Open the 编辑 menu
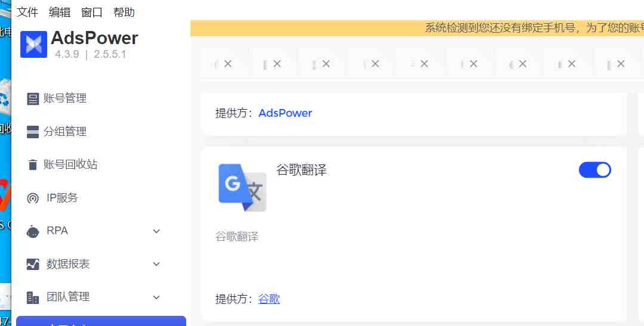The width and height of the screenshot is (644, 326). click(60, 13)
